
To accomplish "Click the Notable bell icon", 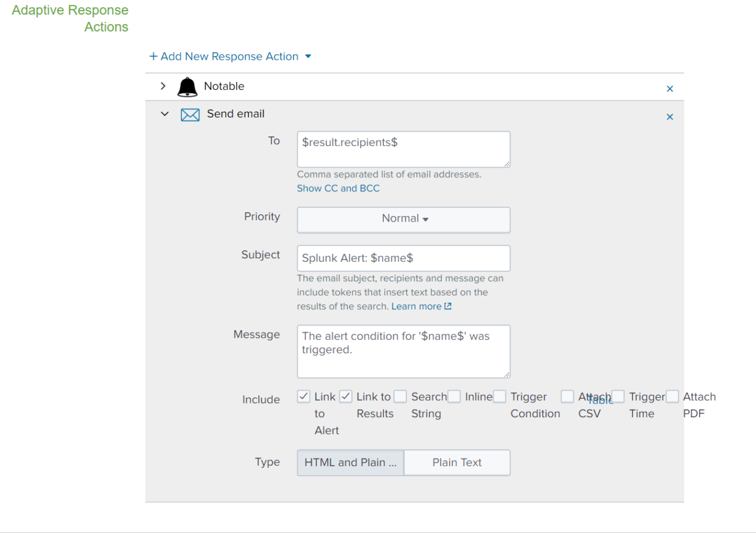I will 187,86.
